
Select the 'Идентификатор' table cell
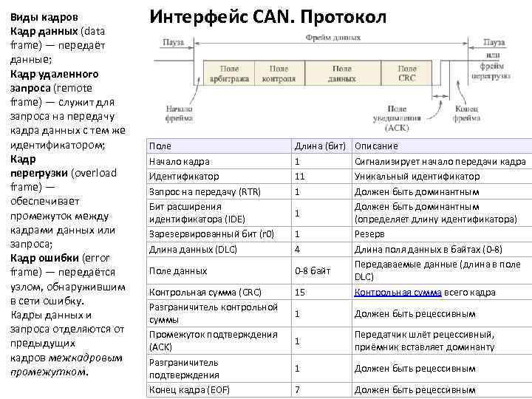click(x=219, y=177)
